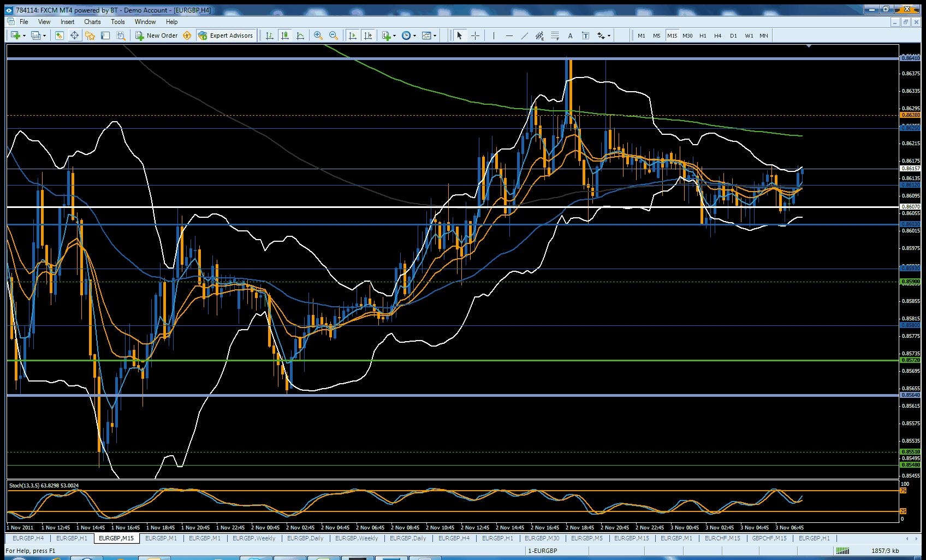The width and height of the screenshot is (926, 560).
Task: Switch to the EURGBP,M5 chart tab
Action: pos(587,538)
